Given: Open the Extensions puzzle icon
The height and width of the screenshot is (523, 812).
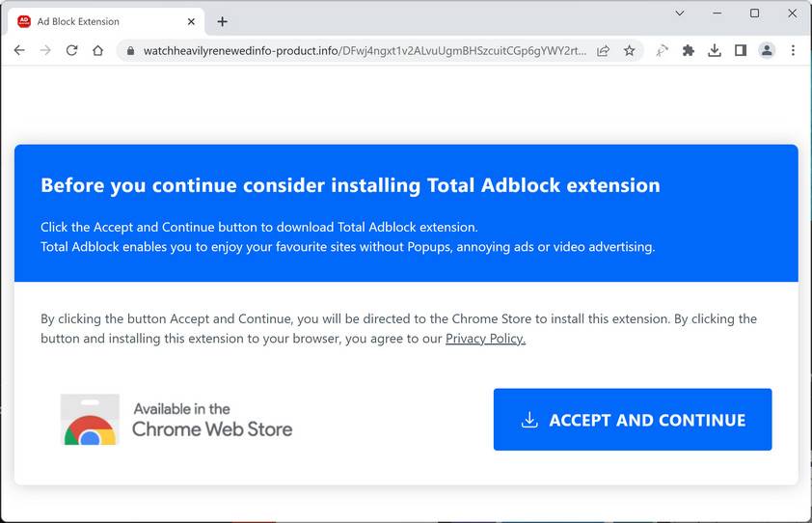Looking at the screenshot, I should [x=689, y=50].
